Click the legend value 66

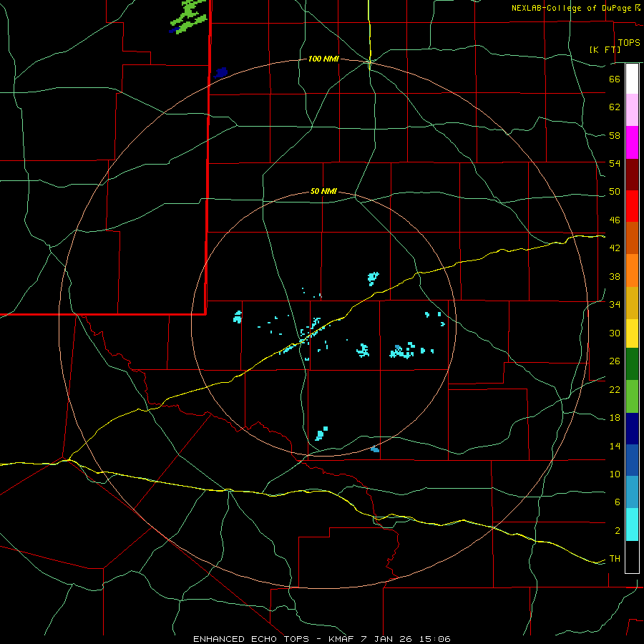pos(615,79)
